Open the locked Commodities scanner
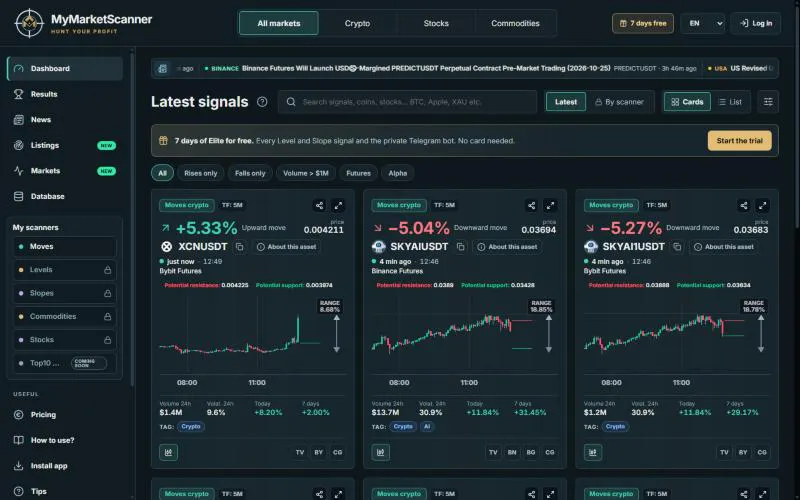 (x=65, y=316)
